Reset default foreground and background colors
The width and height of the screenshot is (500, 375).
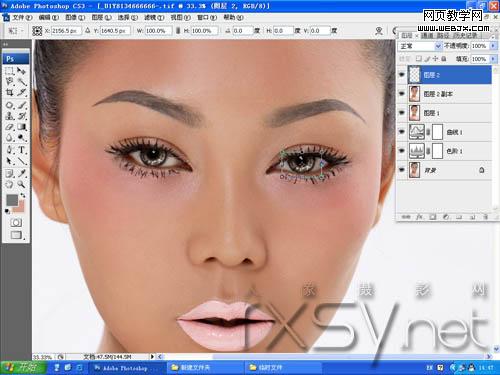coord(7,211)
